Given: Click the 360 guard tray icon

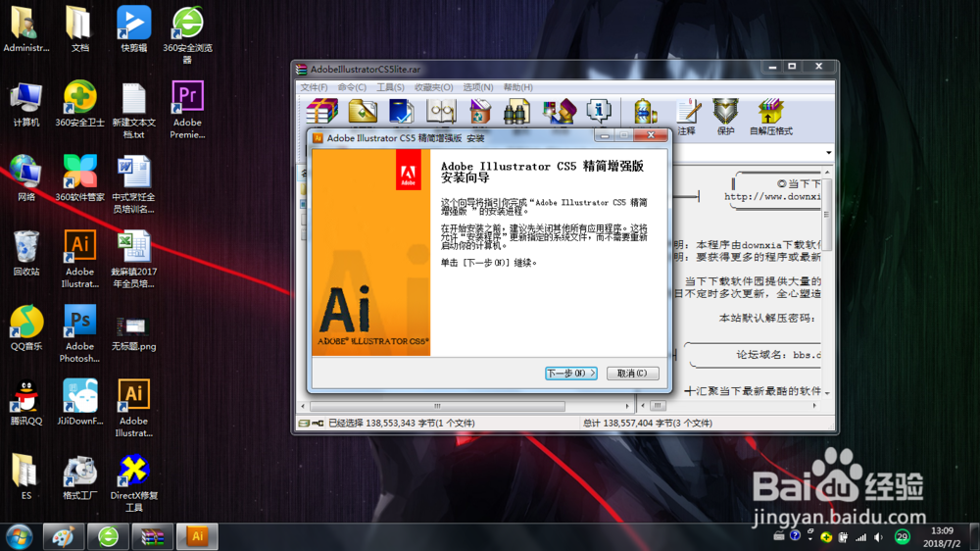Looking at the screenshot, I should click(826, 536).
